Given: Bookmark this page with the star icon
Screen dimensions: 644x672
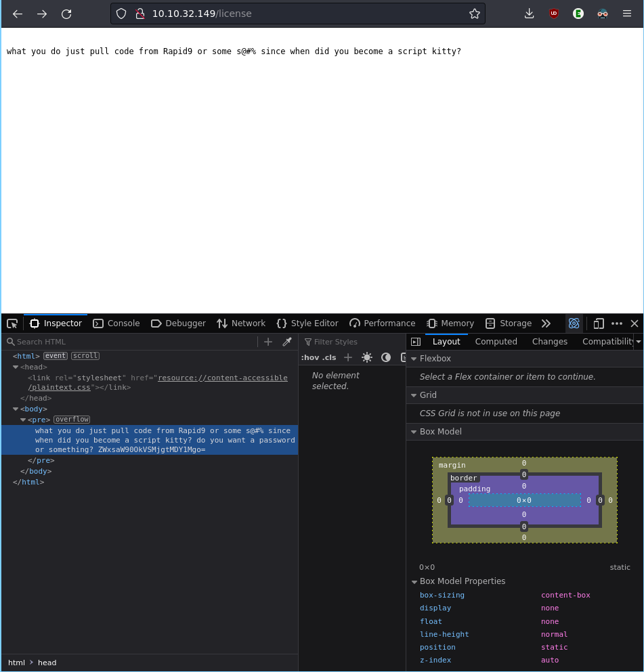Looking at the screenshot, I should (475, 14).
